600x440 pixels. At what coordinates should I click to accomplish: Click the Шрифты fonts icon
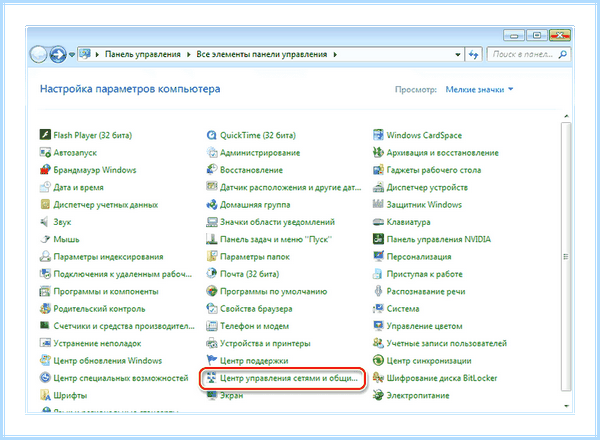[x=45, y=395]
